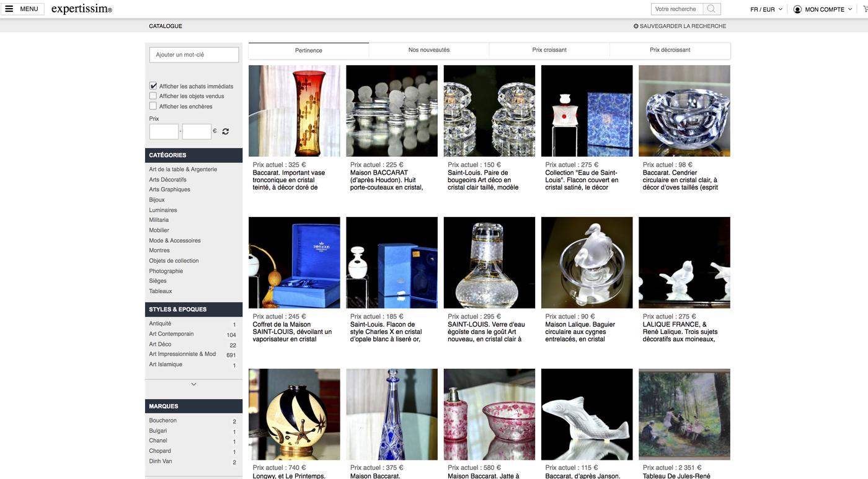Viewport: 868px width, 479px height.
Task: Focus the Votre recherche search field
Action: [x=677, y=9]
